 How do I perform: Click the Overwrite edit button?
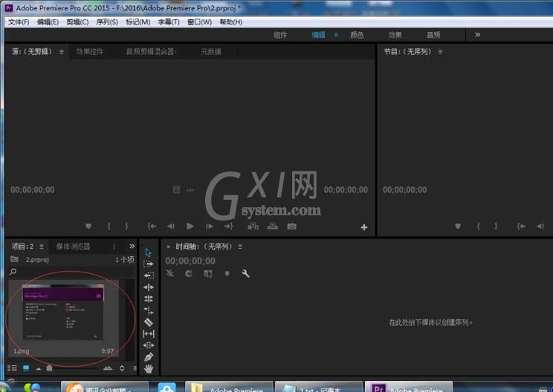(272, 226)
